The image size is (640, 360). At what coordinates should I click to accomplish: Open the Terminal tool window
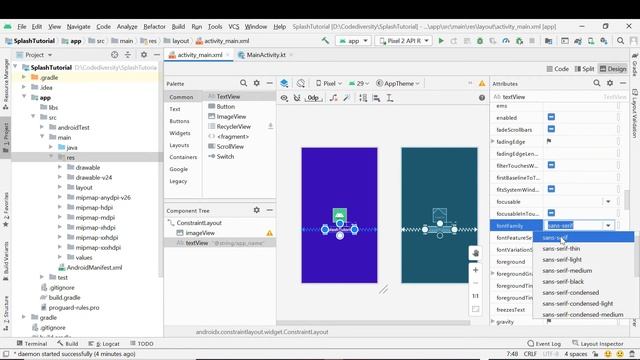point(32,344)
